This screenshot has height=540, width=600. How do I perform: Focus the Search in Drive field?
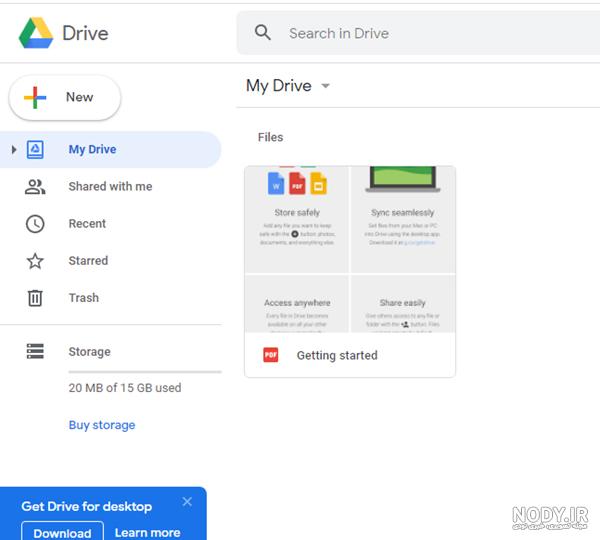tap(418, 33)
